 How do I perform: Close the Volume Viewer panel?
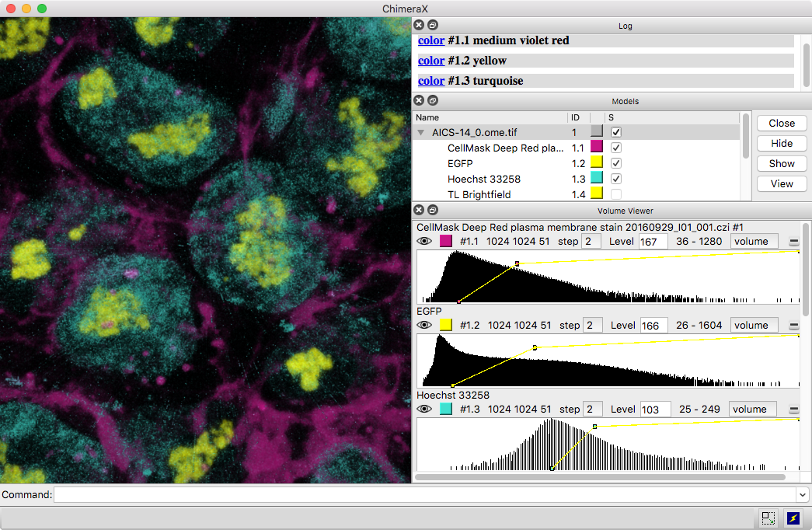point(419,210)
